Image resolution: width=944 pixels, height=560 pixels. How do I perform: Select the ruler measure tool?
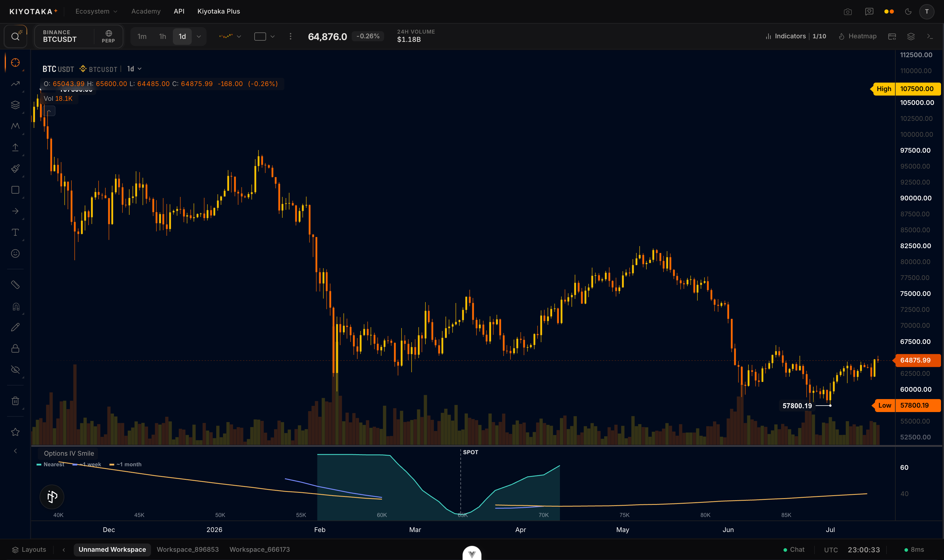(x=15, y=285)
